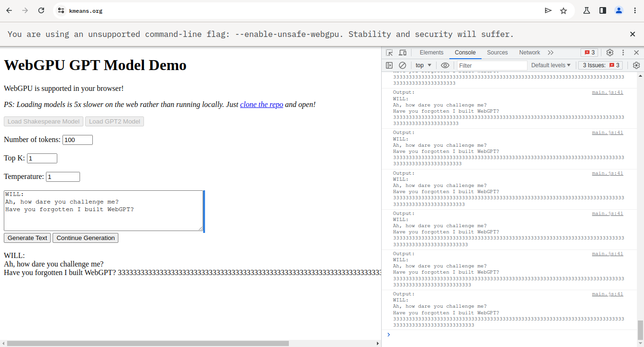Click the Top K input field

pyautogui.click(x=42, y=158)
